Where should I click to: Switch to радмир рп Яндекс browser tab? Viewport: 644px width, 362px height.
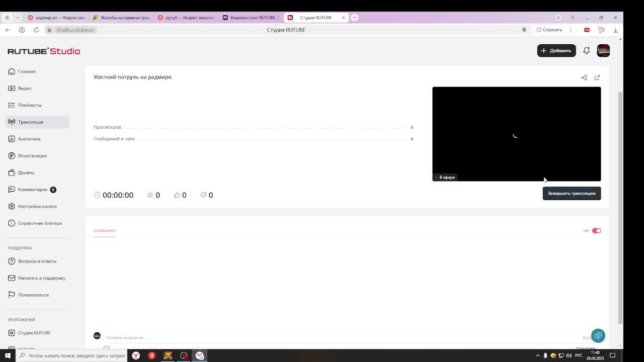click(57, 18)
